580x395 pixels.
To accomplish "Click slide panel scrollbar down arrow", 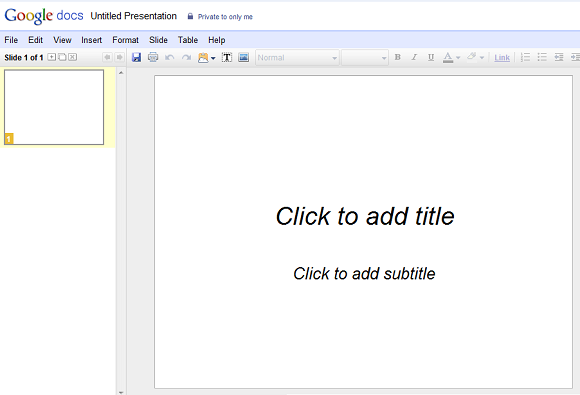I will (x=121, y=392).
